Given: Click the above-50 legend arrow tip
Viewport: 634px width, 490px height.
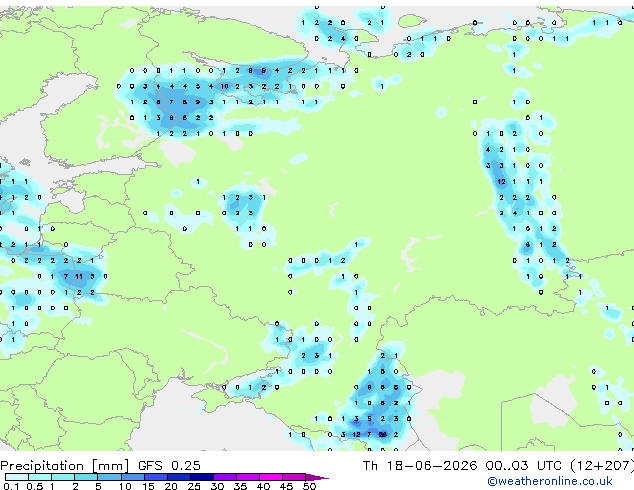Looking at the screenshot, I should click(x=317, y=478).
